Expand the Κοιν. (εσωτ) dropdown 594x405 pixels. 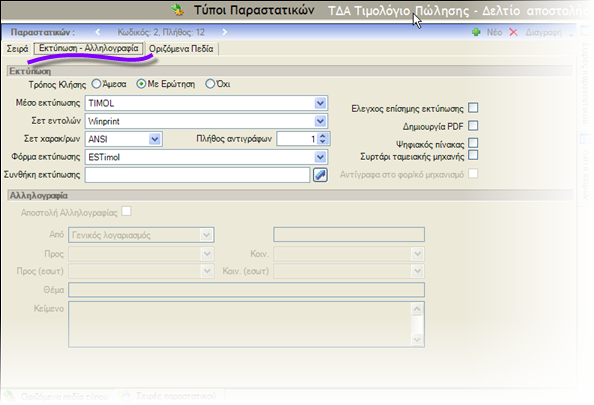(x=417, y=271)
